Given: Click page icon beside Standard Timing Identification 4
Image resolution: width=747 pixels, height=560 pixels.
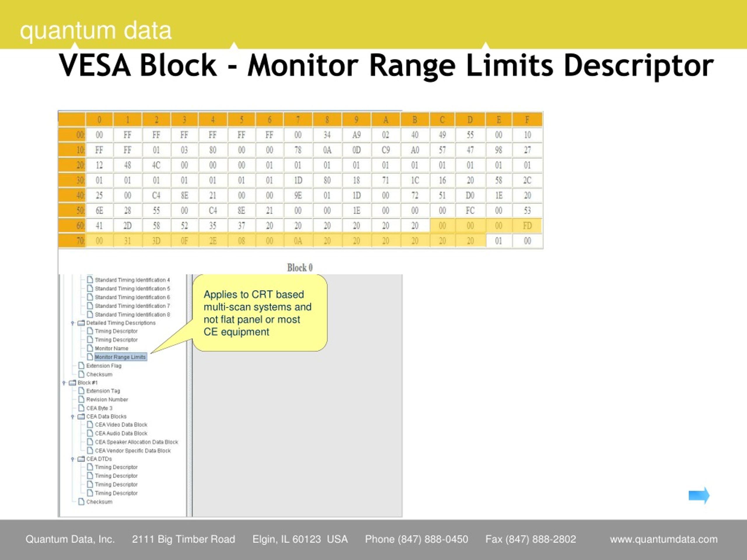Looking at the screenshot, I should 90,279.
